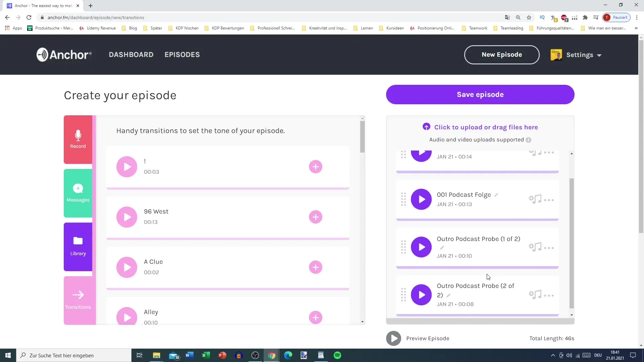
Task: Go to the Dashboard page
Action: pos(131,55)
